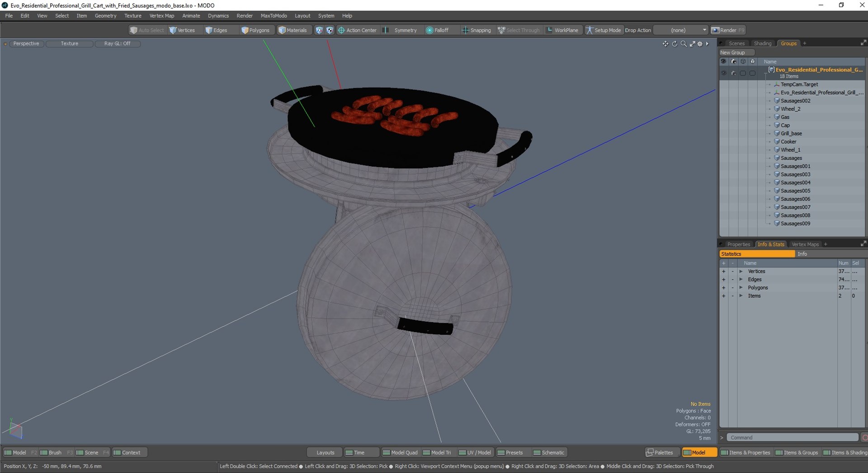
Task: Open the Geometry menu
Action: 105,16
